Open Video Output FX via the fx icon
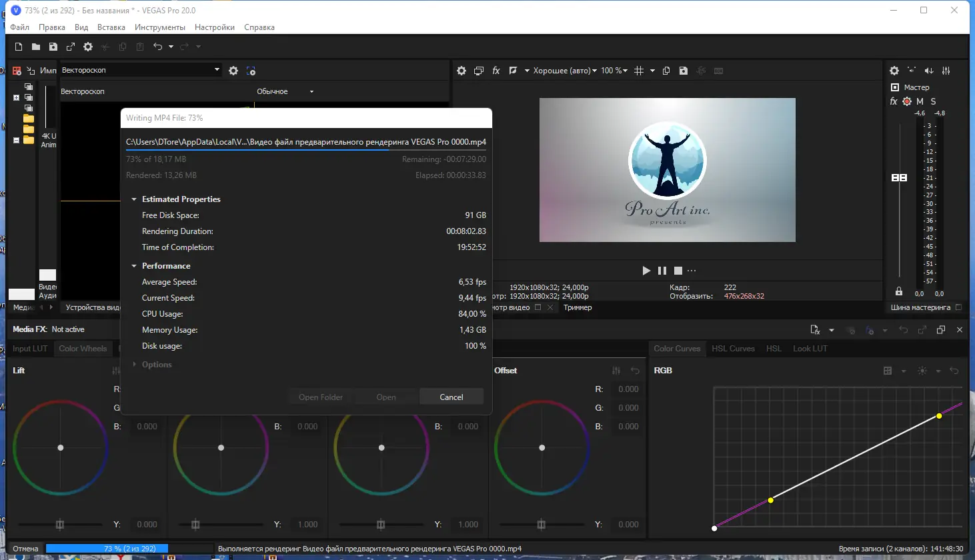The height and width of the screenshot is (560, 975). [496, 70]
